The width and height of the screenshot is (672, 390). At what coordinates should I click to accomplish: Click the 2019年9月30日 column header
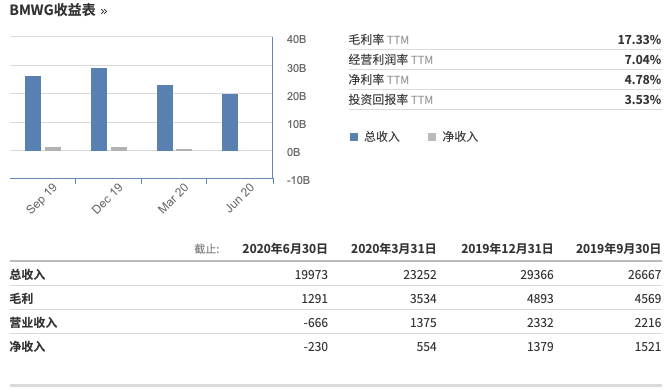click(618, 249)
